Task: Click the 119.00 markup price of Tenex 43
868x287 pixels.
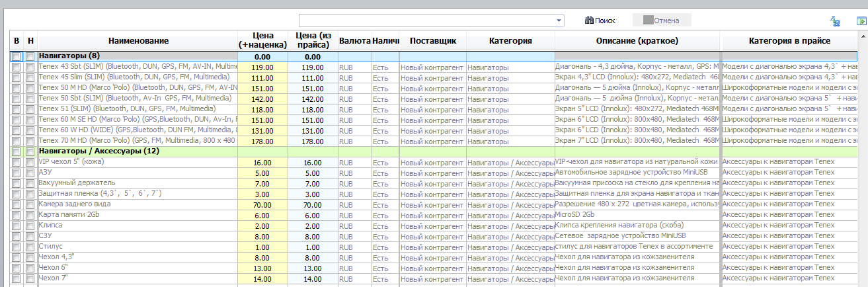Action: coord(263,67)
